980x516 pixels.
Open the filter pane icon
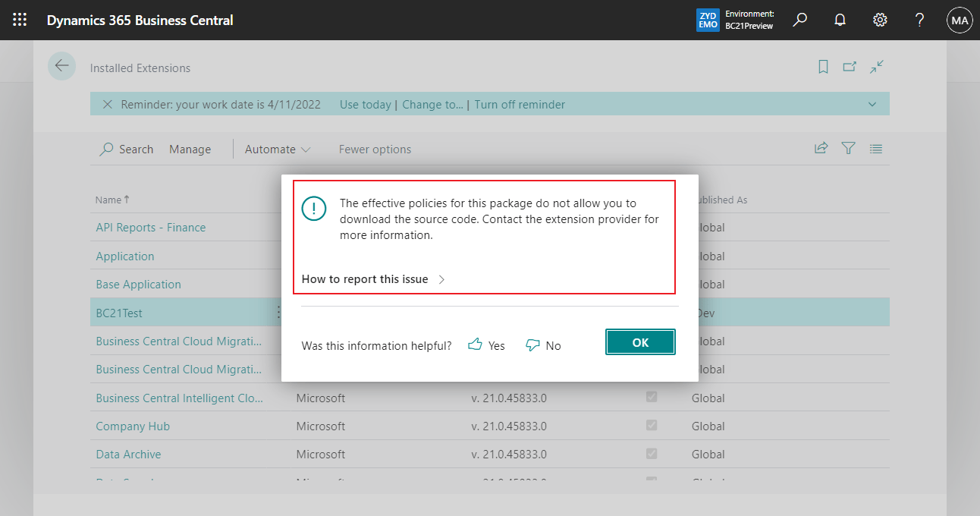click(x=848, y=148)
